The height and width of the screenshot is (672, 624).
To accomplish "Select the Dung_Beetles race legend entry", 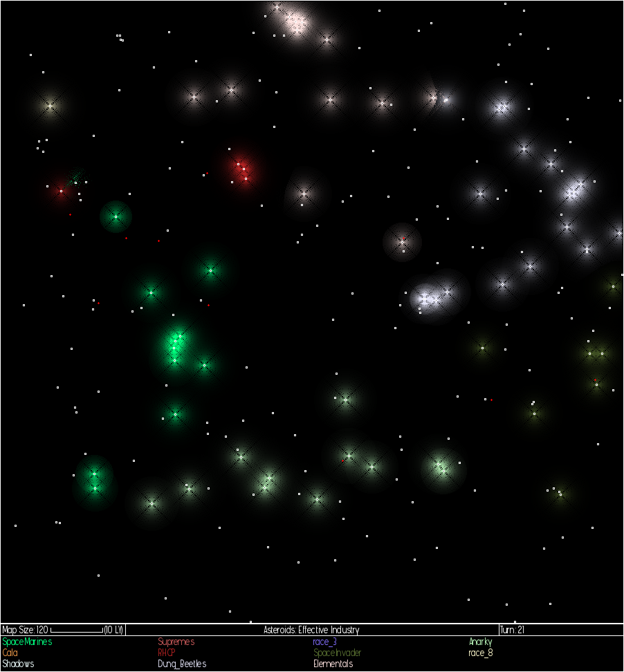I will point(182,664).
